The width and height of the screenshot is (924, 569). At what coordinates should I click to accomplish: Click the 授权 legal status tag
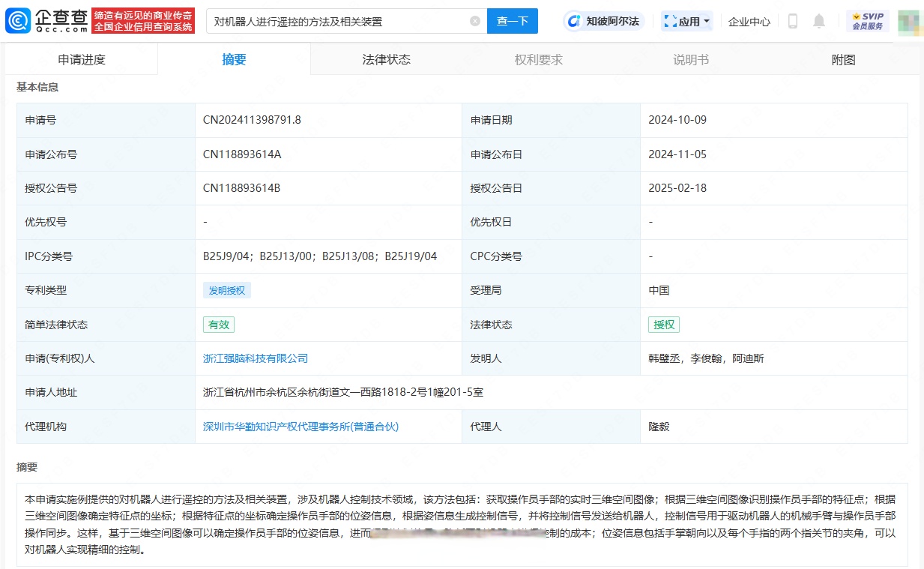click(x=664, y=325)
